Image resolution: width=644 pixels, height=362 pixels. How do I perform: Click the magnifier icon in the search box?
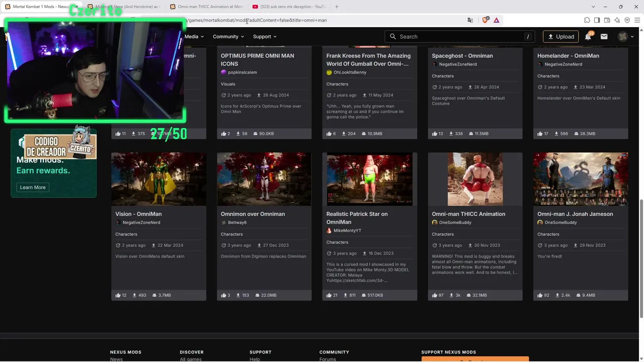pyautogui.click(x=393, y=37)
